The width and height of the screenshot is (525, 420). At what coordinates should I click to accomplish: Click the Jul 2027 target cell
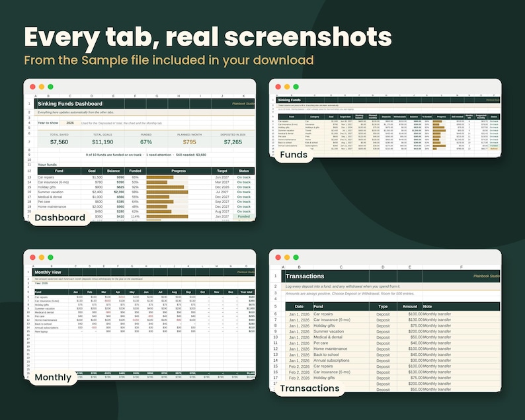[222, 192]
